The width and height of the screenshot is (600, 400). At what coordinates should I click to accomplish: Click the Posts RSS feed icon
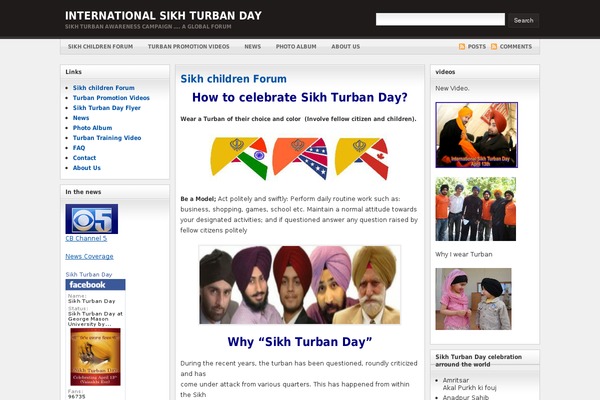click(x=462, y=47)
